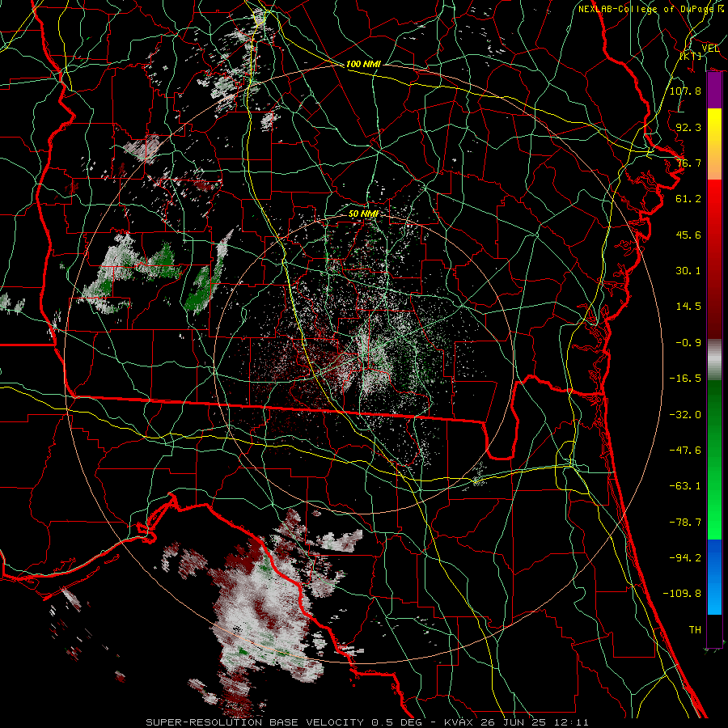Select the 107.8 velocity scale value

[685, 91]
